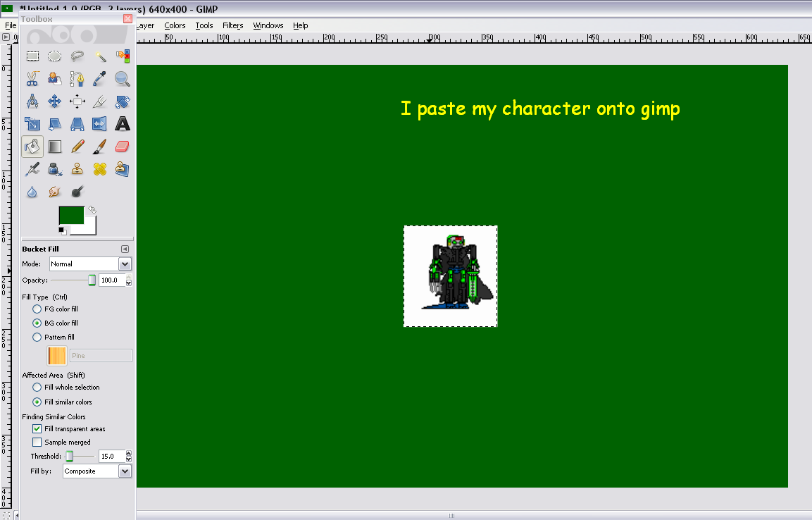Select the Ellipse Select tool
Screen dimensions: 812x520
55,56
